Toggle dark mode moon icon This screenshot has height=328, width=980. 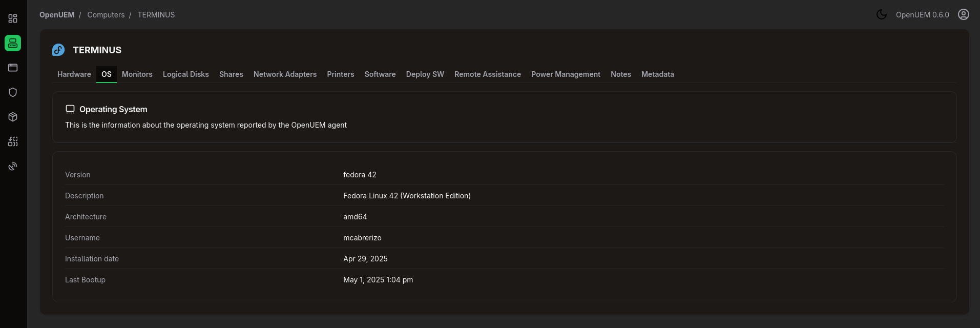[882, 14]
